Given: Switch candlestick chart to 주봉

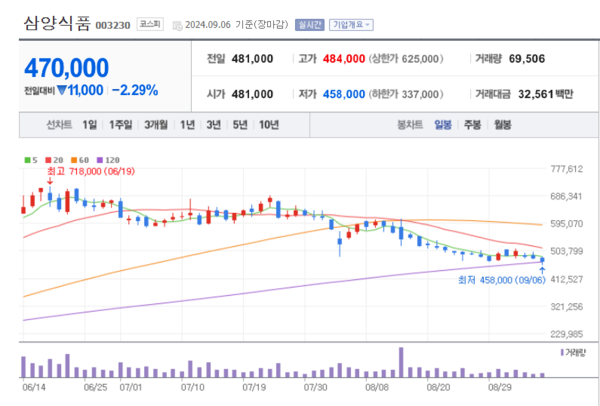Looking at the screenshot, I should click(x=472, y=125).
